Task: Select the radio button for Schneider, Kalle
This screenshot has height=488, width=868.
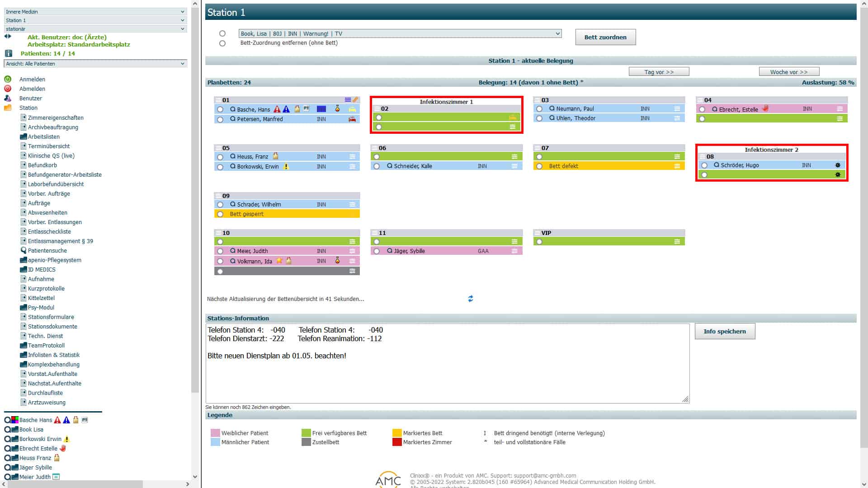Action: point(377,166)
